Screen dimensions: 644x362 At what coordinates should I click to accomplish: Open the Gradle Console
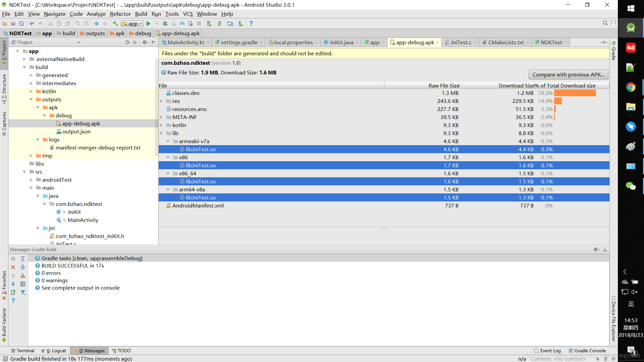point(587,351)
